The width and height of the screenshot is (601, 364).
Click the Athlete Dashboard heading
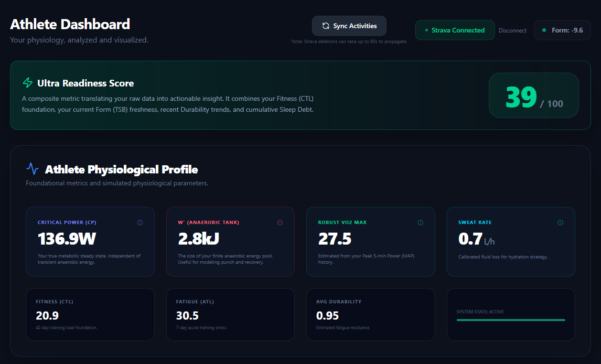70,24
